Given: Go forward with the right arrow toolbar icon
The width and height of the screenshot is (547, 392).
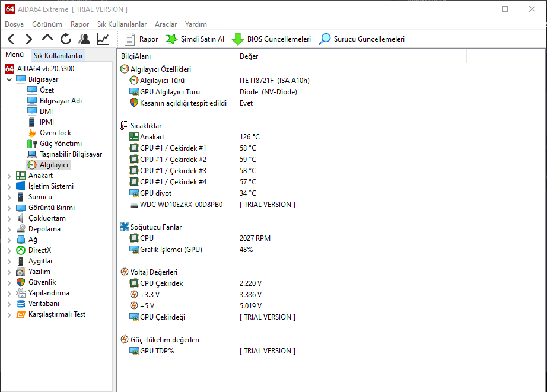Looking at the screenshot, I should point(29,39).
